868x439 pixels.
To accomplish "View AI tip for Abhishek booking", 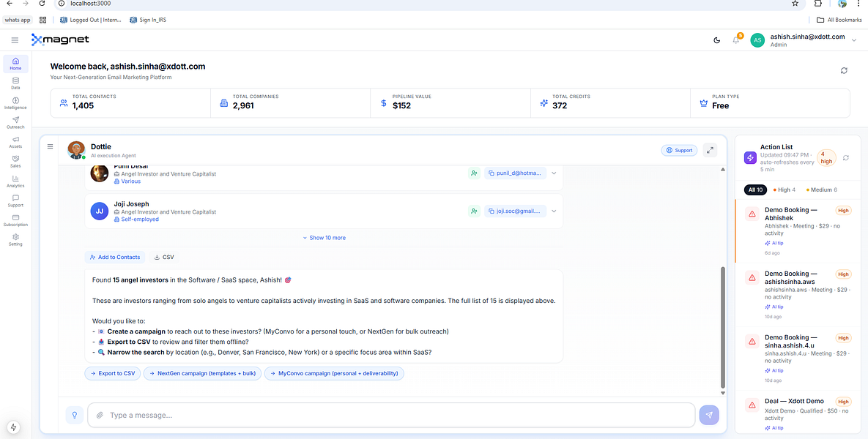I will click(x=774, y=243).
